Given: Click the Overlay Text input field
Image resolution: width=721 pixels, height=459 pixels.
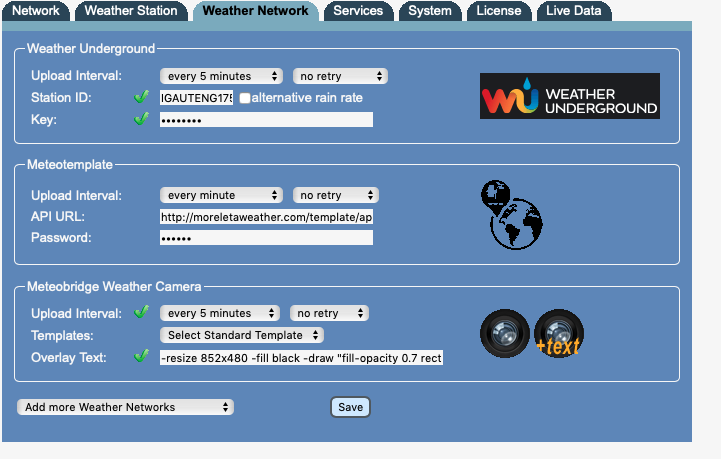Looking at the screenshot, I should 301,357.
